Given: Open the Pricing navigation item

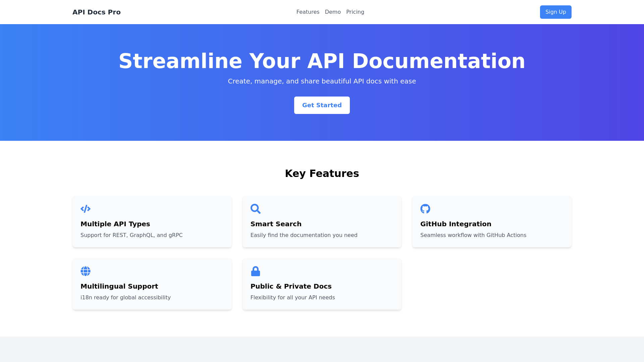Looking at the screenshot, I should (355, 12).
